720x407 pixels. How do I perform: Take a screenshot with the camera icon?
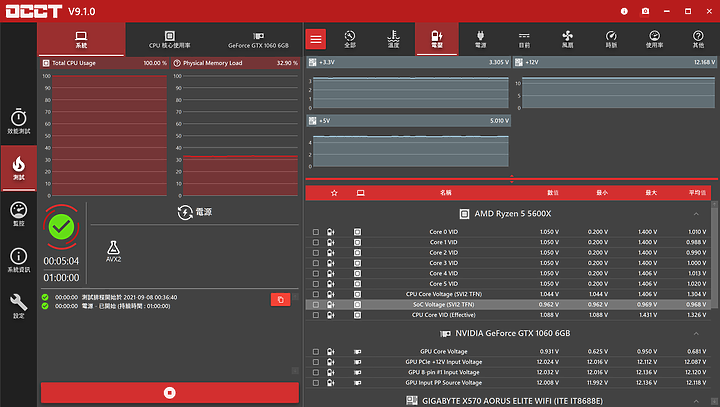(x=645, y=11)
